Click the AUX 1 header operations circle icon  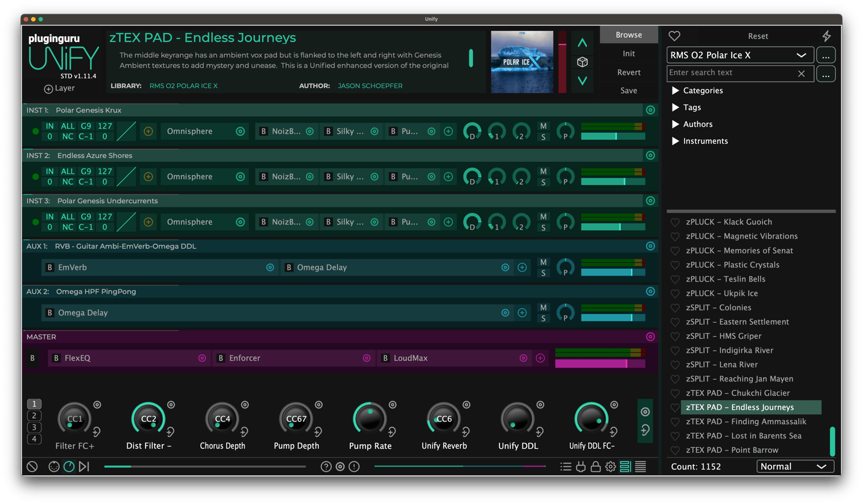pyautogui.click(x=650, y=246)
